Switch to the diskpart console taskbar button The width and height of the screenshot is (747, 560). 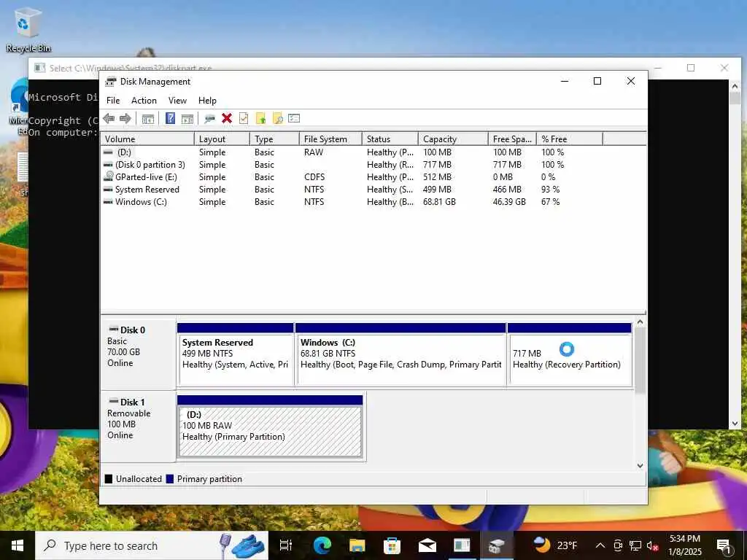[x=462, y=545]
